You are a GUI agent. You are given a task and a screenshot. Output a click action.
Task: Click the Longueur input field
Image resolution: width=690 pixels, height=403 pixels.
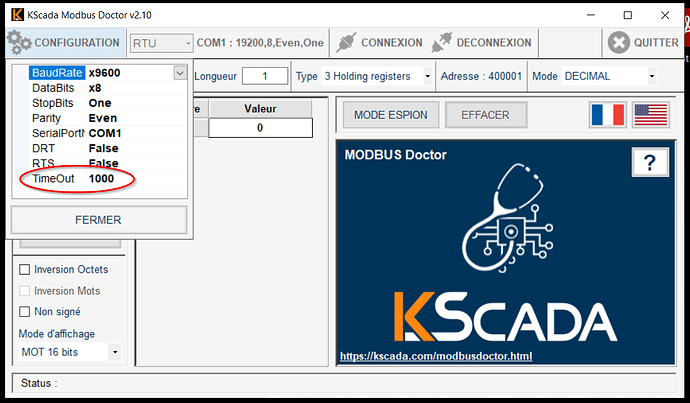point(265,76)
